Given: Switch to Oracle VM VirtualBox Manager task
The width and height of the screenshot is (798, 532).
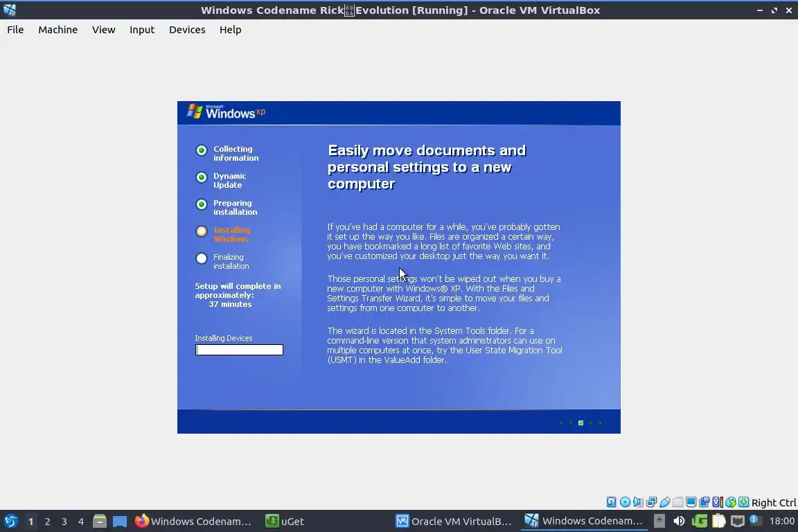Looking at the screenshot, I should tap(454, 522).
